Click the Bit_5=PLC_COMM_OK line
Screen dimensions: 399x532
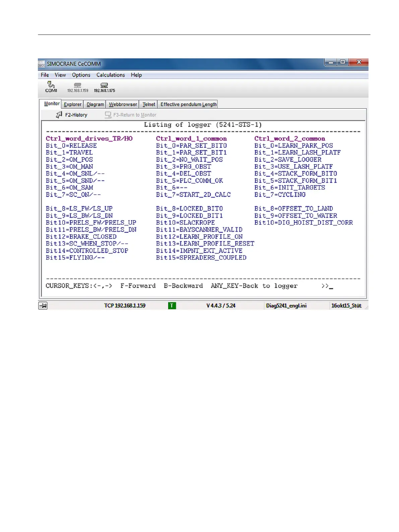[190, 181]
